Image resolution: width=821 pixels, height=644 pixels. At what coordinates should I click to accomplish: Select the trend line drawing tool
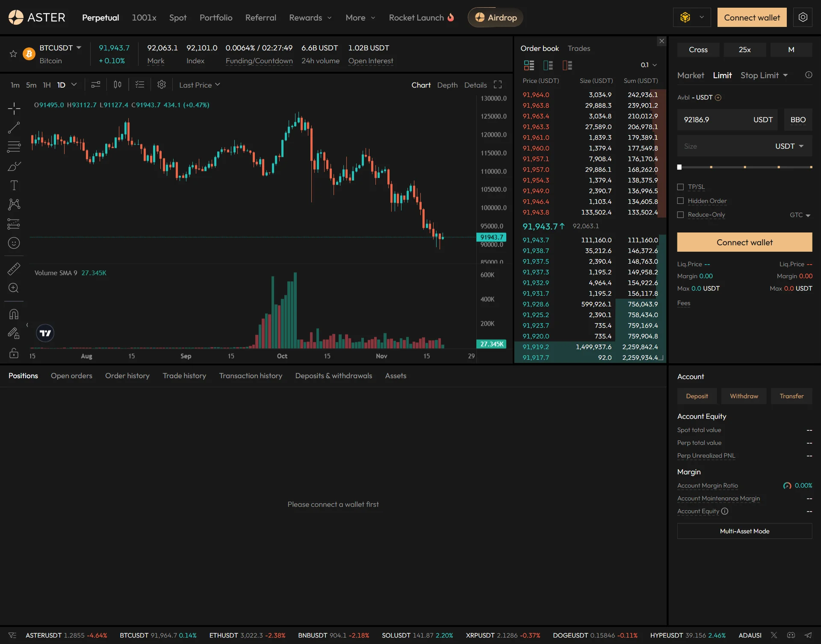tap(14, 127)
